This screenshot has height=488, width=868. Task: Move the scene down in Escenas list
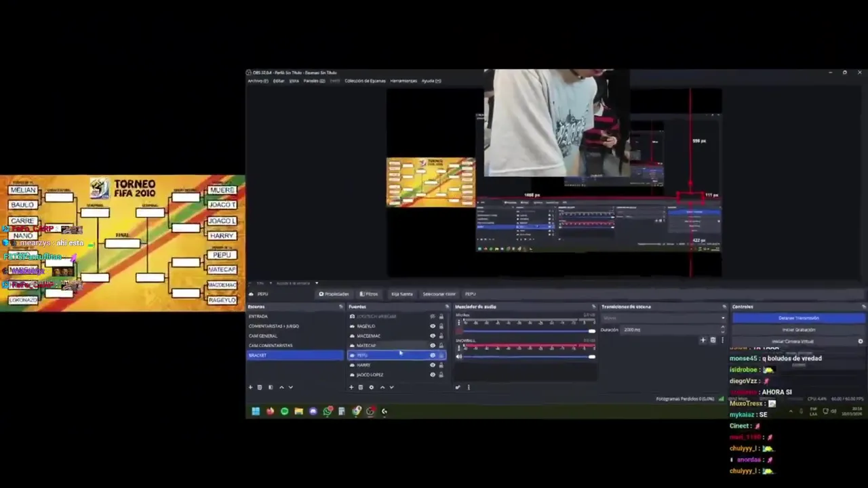click(291, 387)
